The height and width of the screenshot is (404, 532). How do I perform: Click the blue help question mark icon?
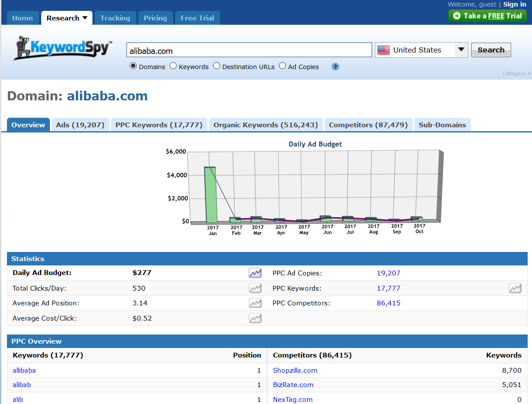[335, 66]
